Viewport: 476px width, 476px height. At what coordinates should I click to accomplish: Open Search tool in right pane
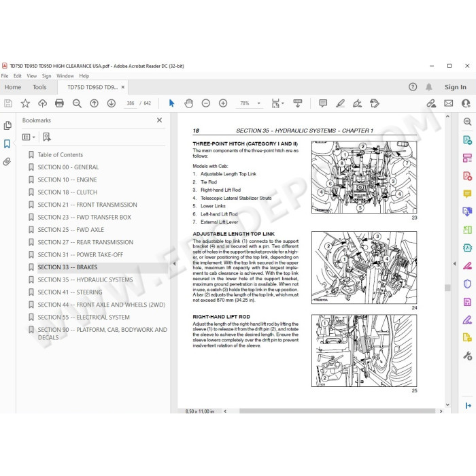pyautogui.click(x=467, y=122)
